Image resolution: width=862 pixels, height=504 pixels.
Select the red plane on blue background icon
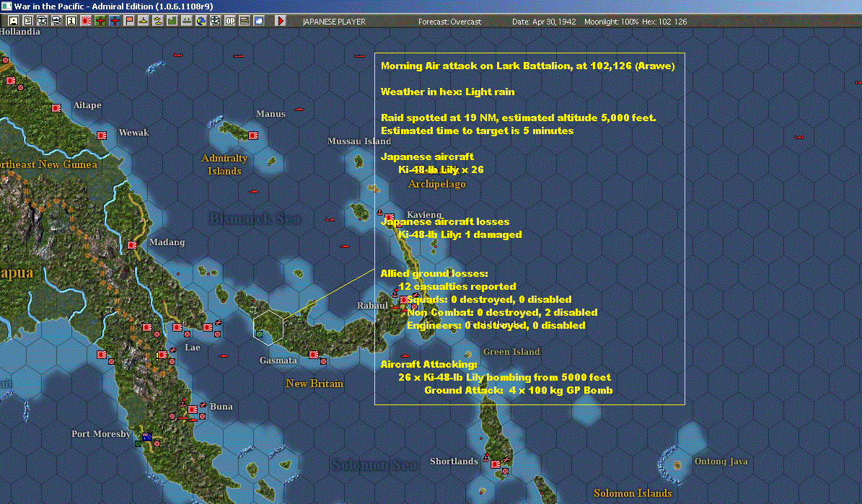(x=115, y=21)
